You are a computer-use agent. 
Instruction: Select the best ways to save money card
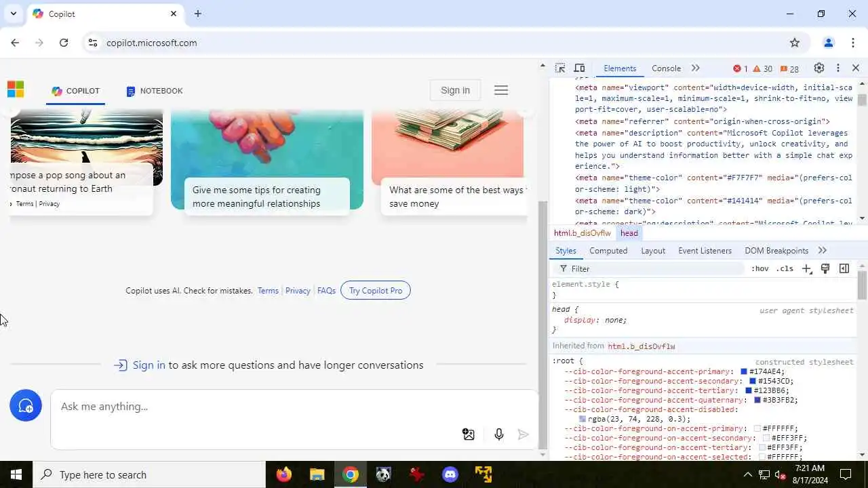tap(454, 197)
